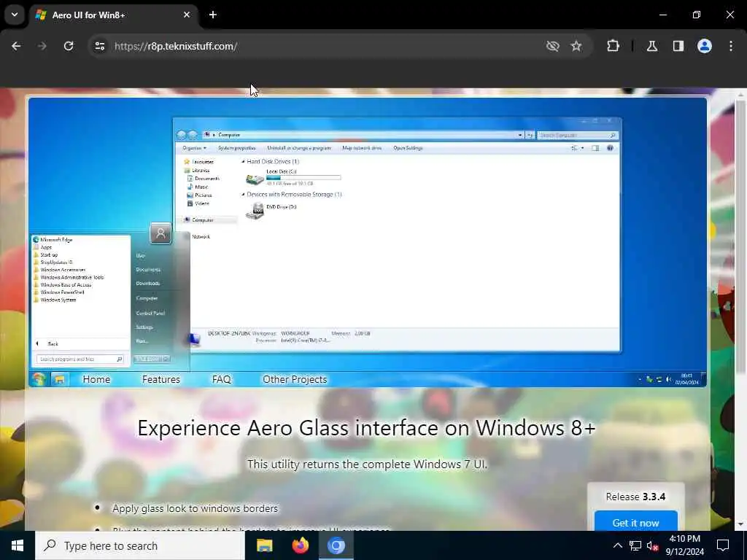Click the Windows 7 start orb image

click(39, 379)
